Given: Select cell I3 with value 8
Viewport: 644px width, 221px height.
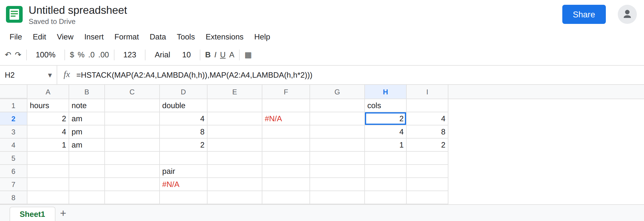Looking at the screenshot, I should [x=427, y=132].
